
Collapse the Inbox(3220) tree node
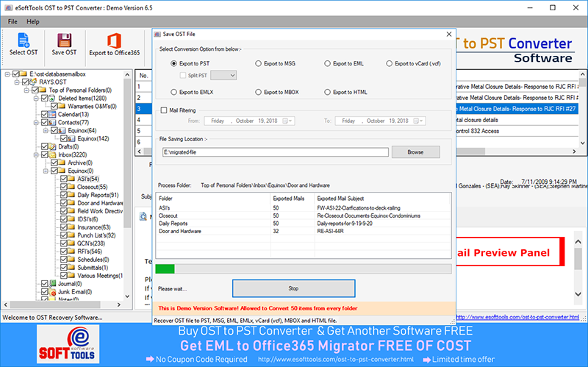[x=36, y=154]
